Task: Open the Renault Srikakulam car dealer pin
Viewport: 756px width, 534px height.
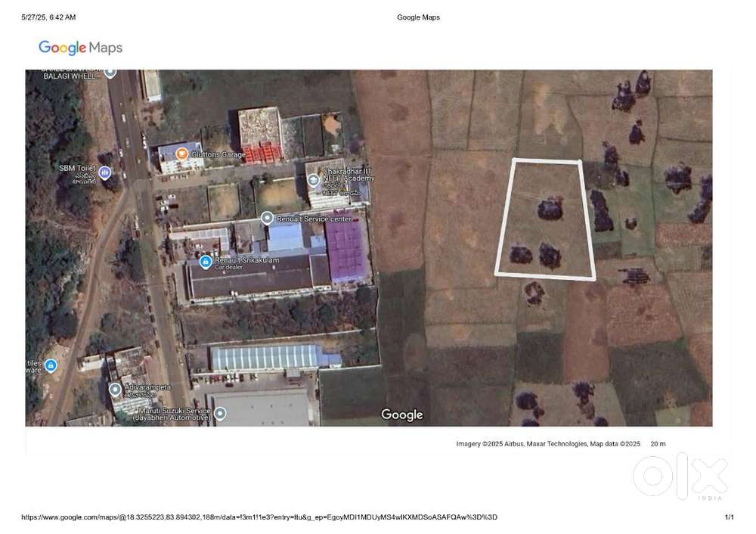Action: point(205,262)
